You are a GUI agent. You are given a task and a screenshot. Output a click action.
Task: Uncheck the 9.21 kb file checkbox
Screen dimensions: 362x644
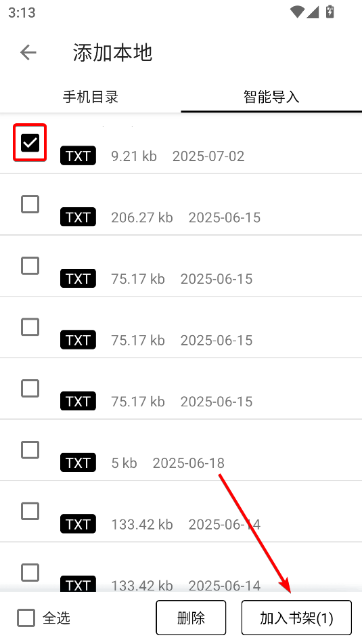[30, 142]
